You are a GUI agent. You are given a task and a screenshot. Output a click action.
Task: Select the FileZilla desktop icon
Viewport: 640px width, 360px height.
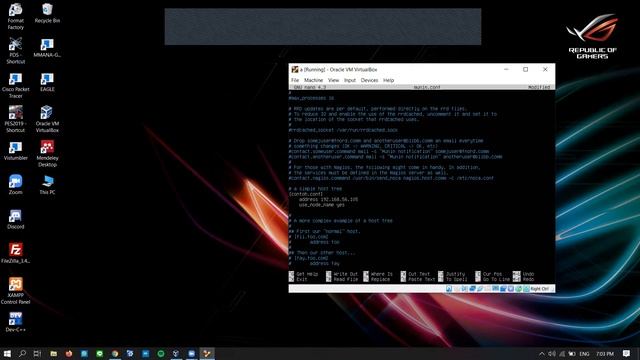(16, 253)
